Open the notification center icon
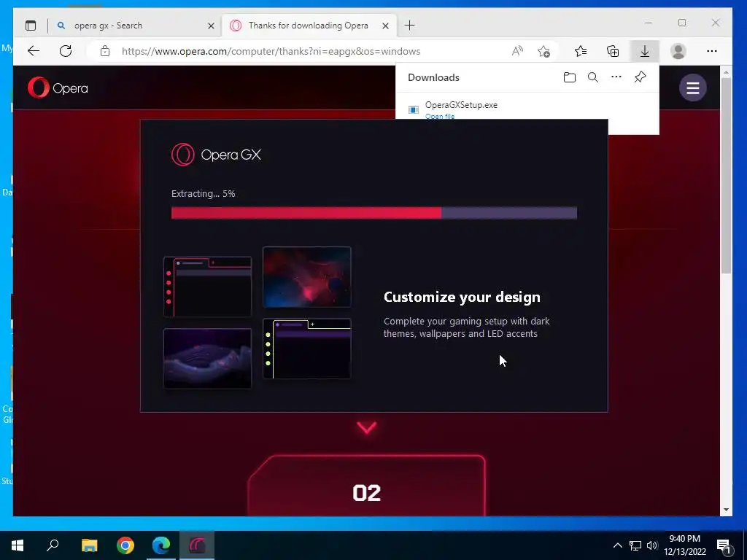 point(724,546)
